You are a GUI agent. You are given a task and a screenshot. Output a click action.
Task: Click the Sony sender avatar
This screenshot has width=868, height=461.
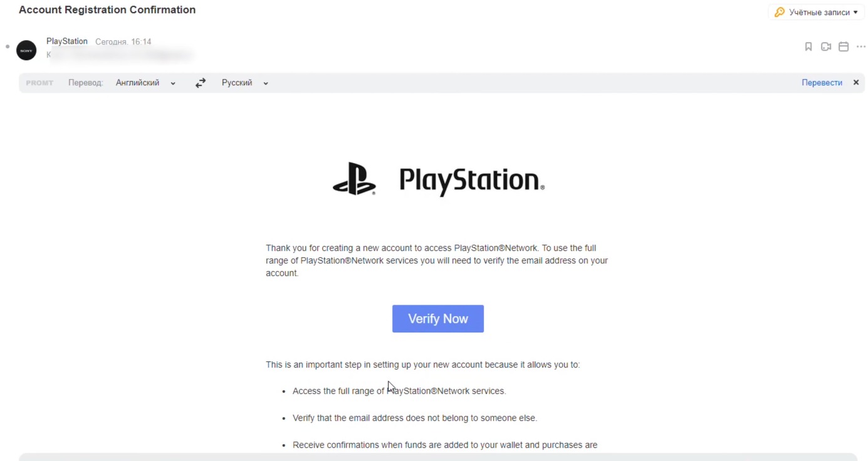click(26, 50)
